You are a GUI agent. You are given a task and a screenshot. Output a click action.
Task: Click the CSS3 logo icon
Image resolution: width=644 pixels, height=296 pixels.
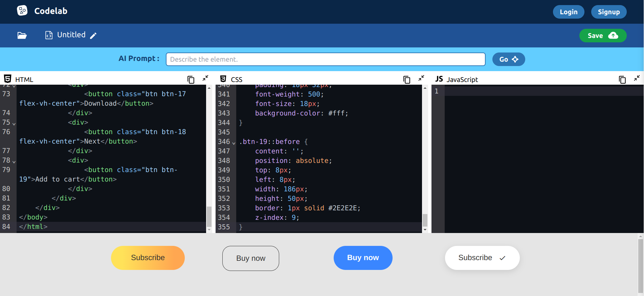click(x=223, y=79)
